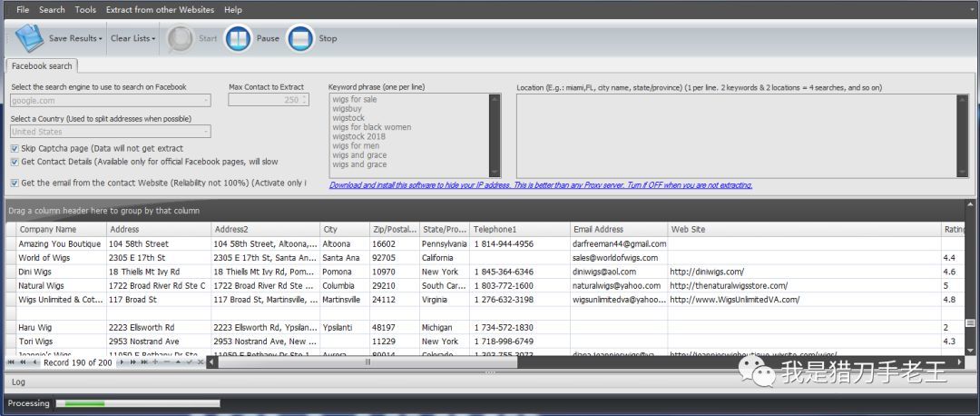Toggle Skip Captcha page checkbox
Image resolution: width=980 pixels, height=416 pixels.
pos(15,148)
